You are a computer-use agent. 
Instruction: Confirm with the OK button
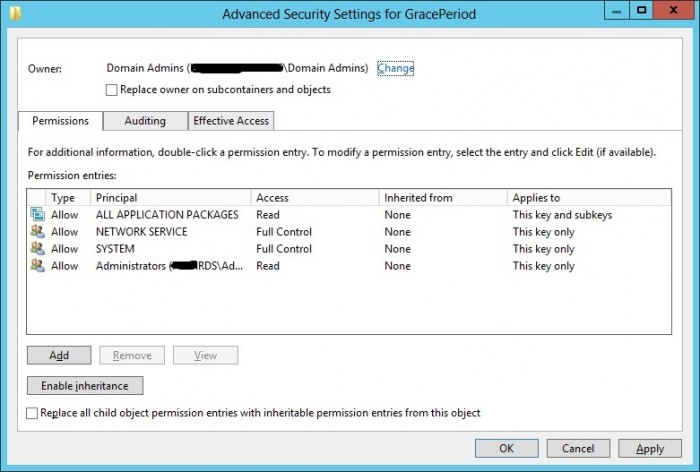coord(507,448)
